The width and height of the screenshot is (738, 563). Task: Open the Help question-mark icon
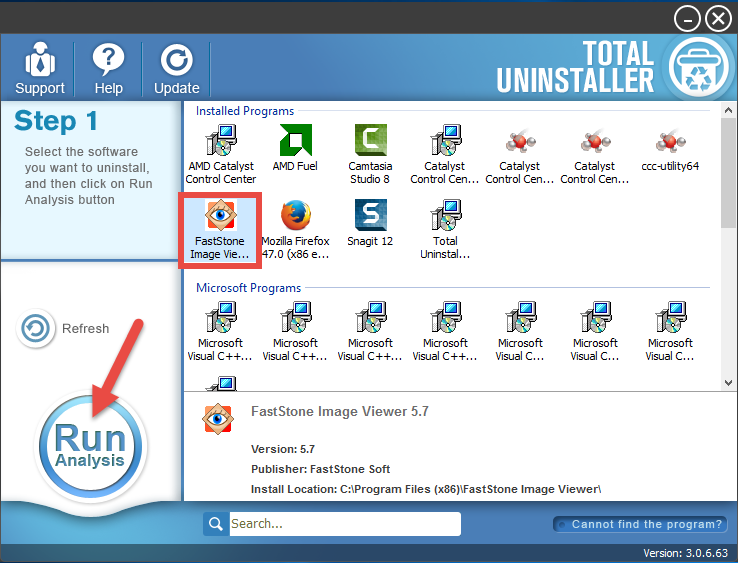pyautogui.click(x=108, y=60)
